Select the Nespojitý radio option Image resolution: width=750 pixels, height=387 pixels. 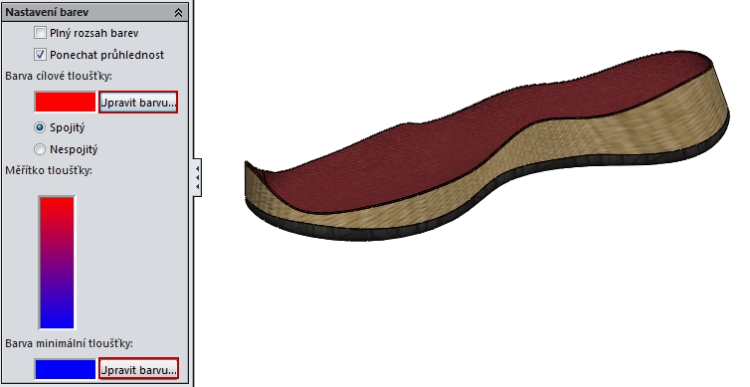tap(40, 149)
